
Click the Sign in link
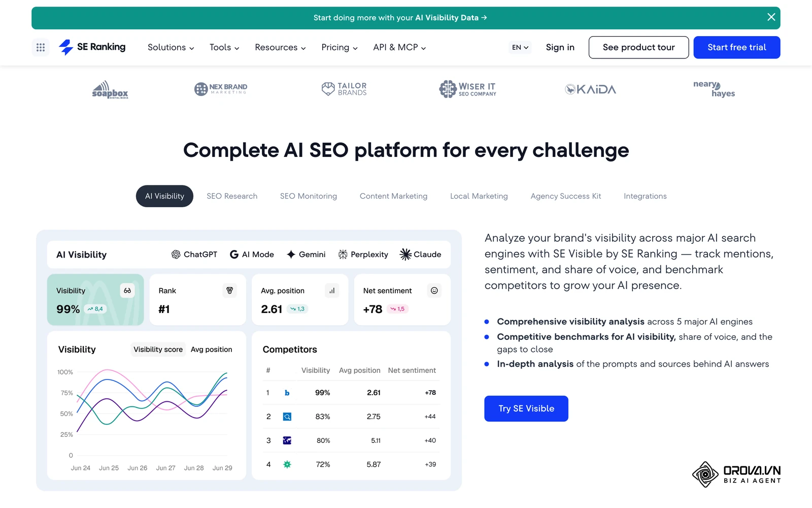(x=560, y=47)
